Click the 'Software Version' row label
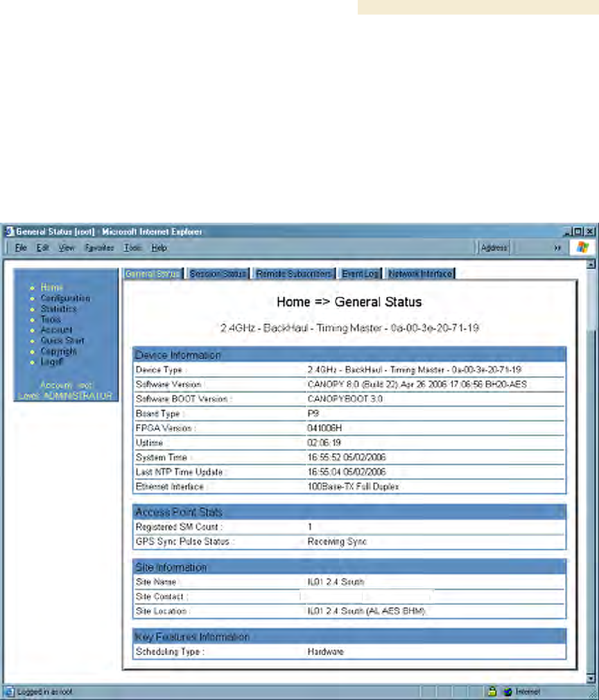Screen dimensions: 599x700 [168, 384]
